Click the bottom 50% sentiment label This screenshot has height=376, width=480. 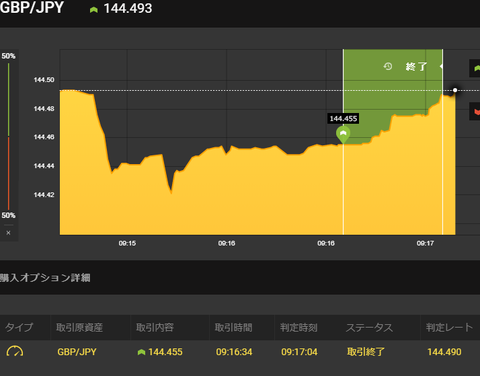click(x=8, y=215)
